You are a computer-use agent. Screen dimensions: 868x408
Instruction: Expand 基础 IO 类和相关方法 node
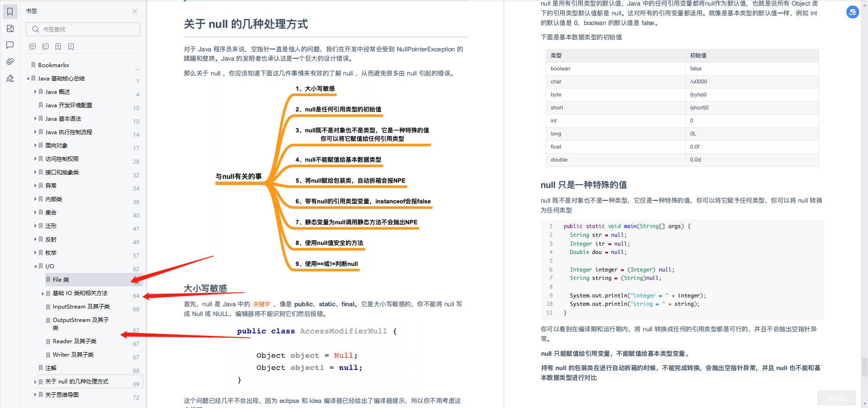pos(43,293)
